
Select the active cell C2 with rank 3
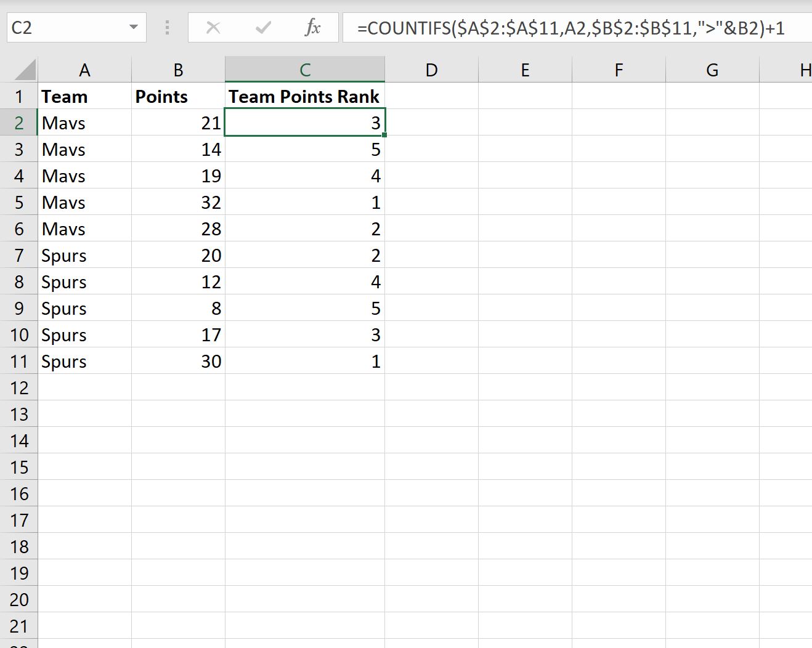pyautogui.click(x=305, y=123)
